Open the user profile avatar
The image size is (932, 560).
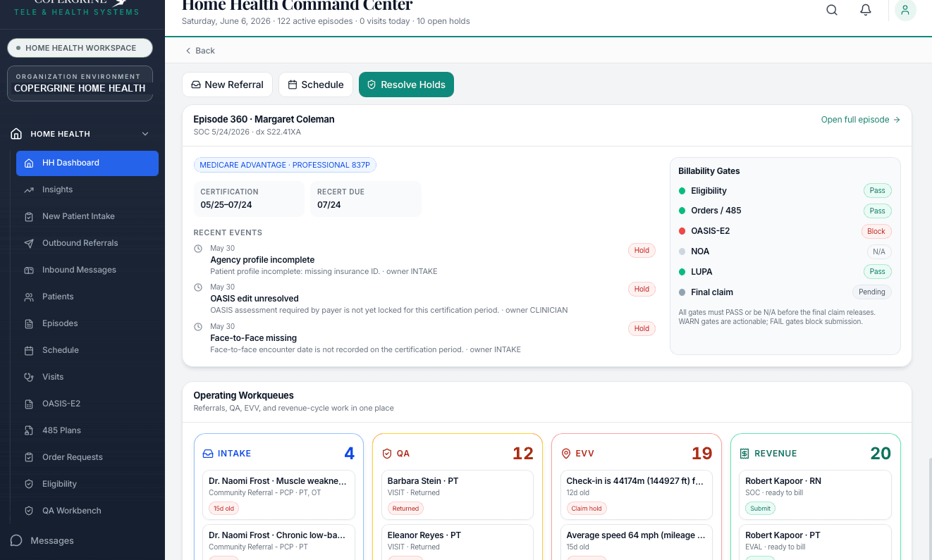[x=905, y=10]
